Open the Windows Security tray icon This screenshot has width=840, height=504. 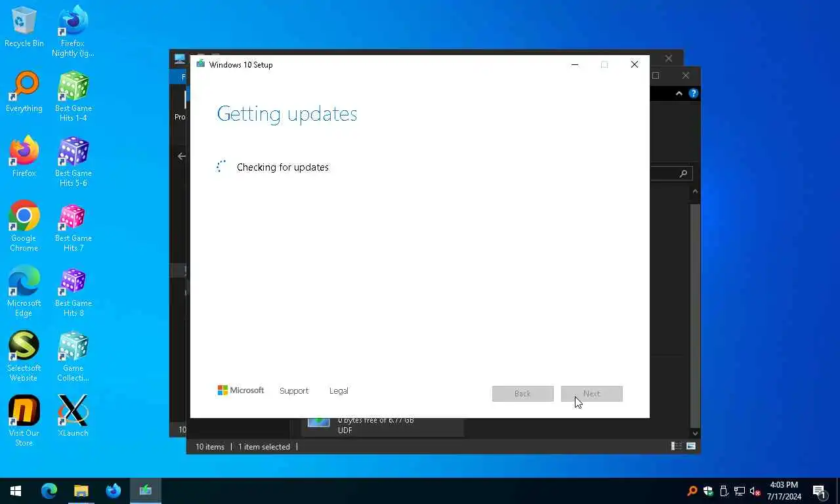(708, 491)
